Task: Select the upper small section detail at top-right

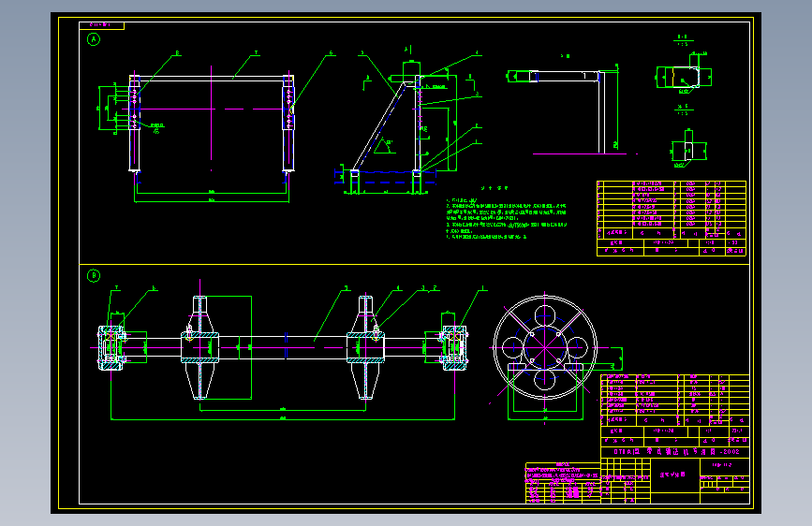Action: click(684, 77)
